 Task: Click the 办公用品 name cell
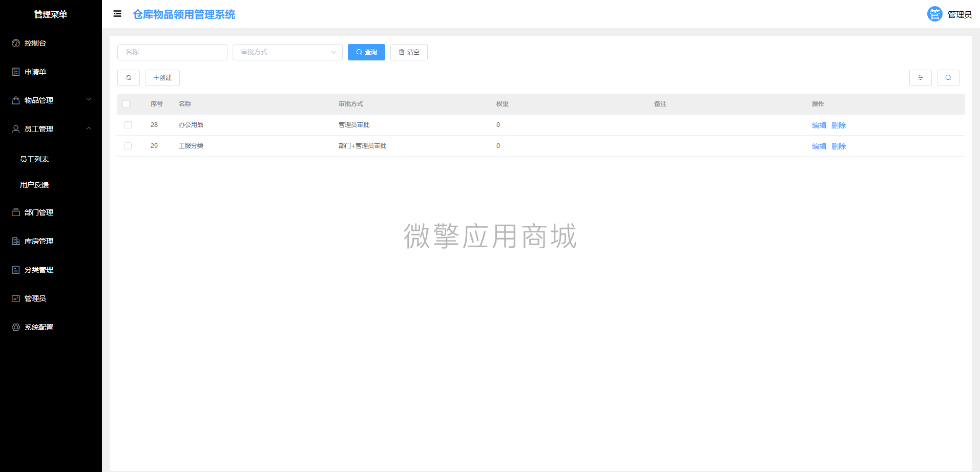(x=191, y=125)
